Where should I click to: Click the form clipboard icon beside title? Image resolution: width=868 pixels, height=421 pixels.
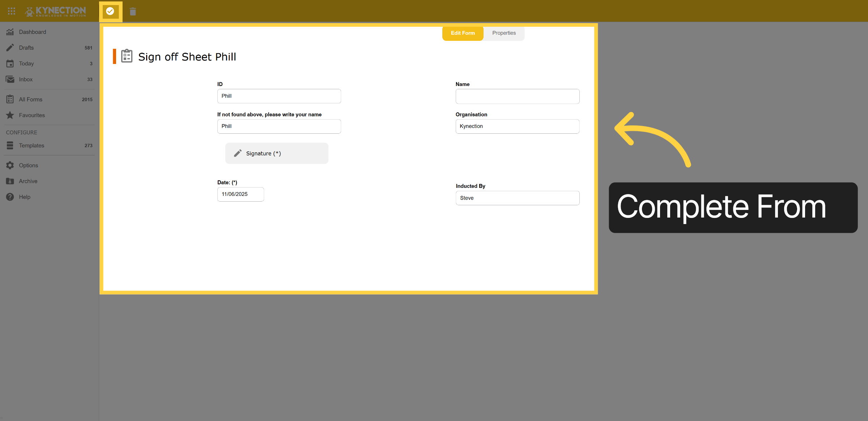pos(127,56)
